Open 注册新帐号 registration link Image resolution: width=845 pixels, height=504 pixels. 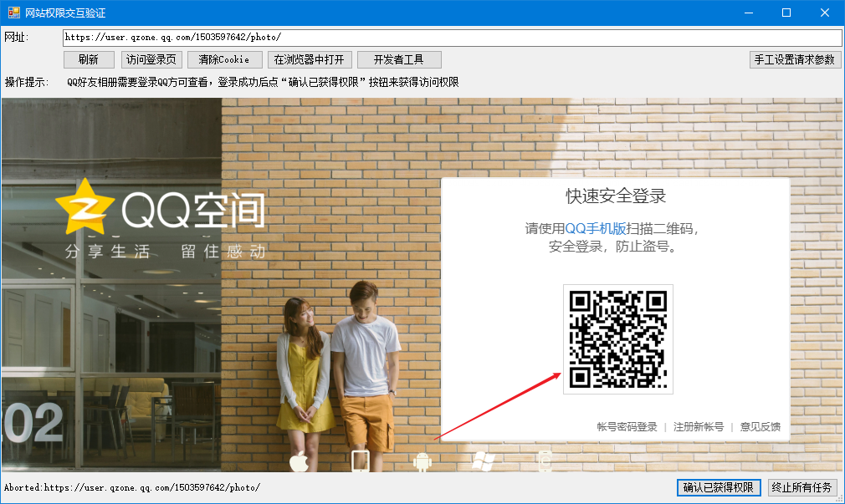699,427
